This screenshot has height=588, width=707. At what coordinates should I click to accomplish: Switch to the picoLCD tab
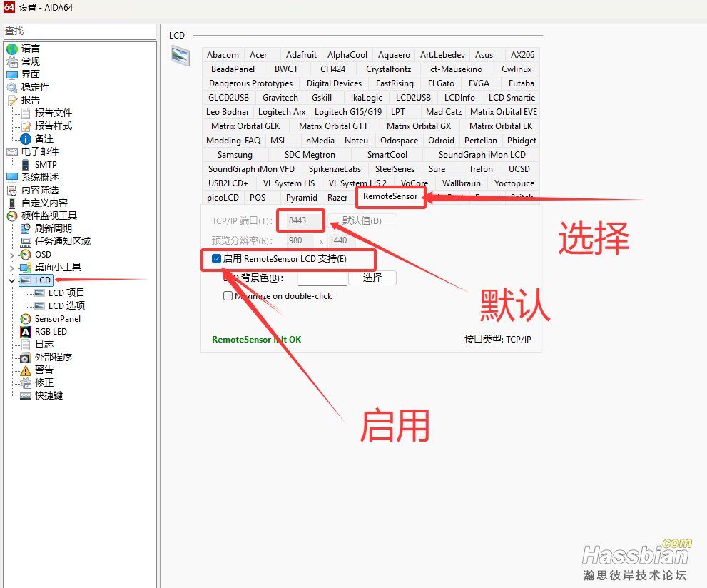pos(223,198)
